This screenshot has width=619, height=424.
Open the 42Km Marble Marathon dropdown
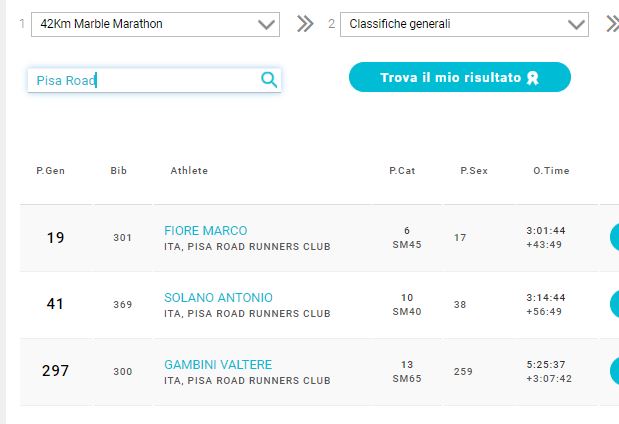(x=156, y=24)
